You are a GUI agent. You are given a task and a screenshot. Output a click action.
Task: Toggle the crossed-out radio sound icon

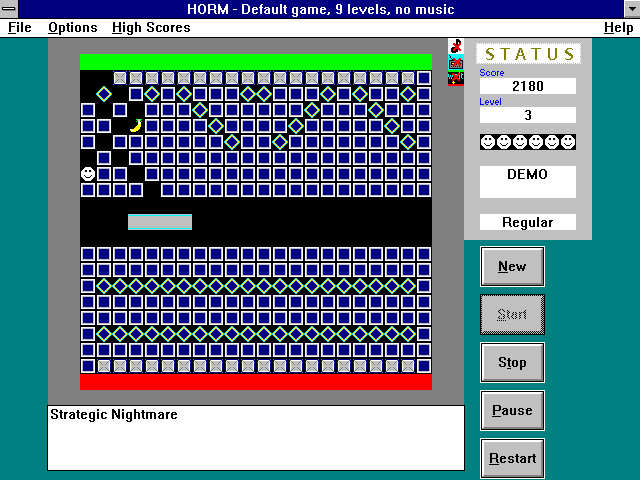point(456,62)
